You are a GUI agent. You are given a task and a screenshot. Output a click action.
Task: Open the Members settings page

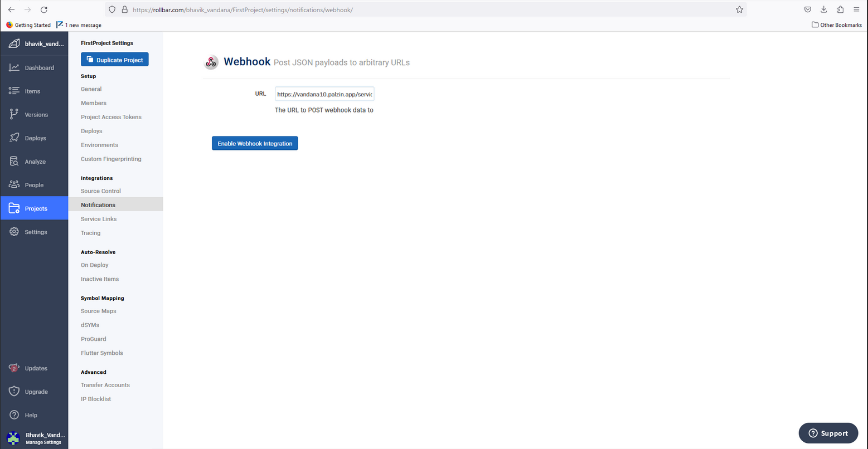pyautogui.click(x=94, y=103)
